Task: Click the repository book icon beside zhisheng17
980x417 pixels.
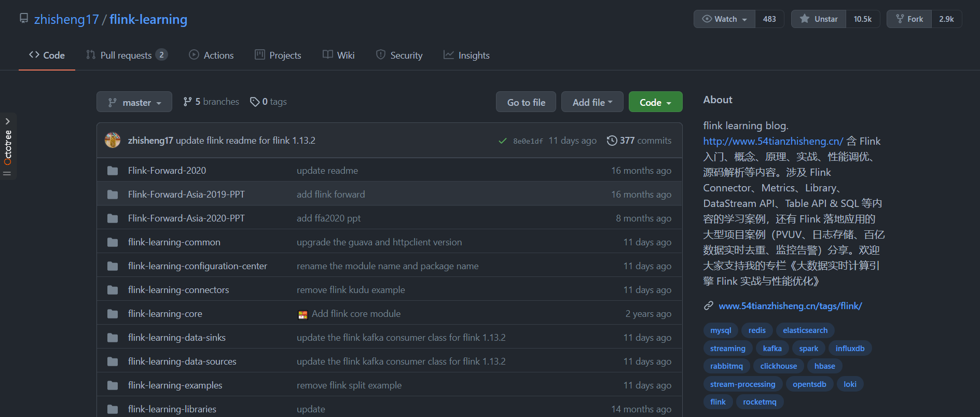Action: pyautogui.click(x=24, y=19)
